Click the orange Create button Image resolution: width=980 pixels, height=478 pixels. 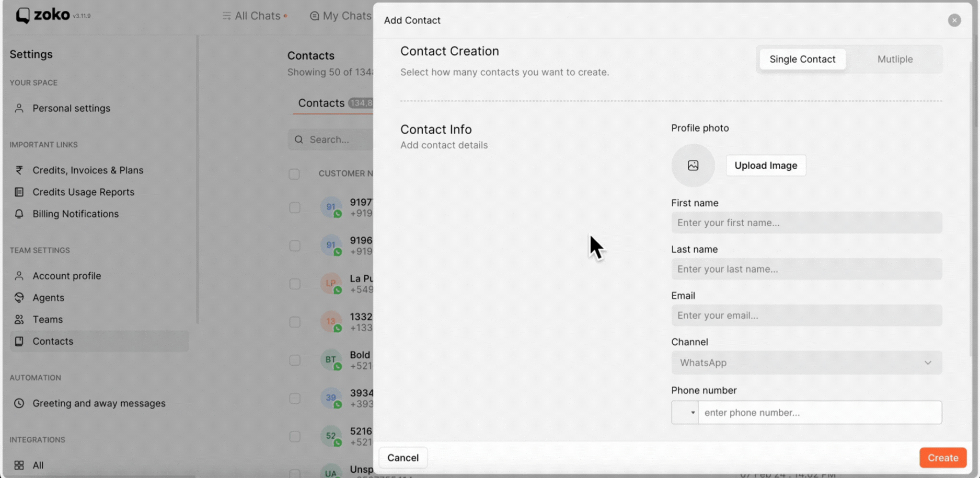point(943,458)
